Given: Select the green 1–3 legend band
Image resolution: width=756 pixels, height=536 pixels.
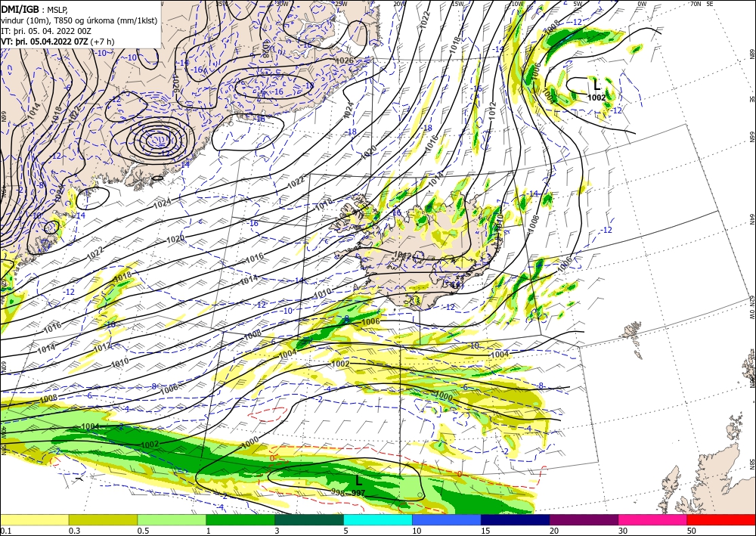Looking at the screenshot, I should click(240, 519).
